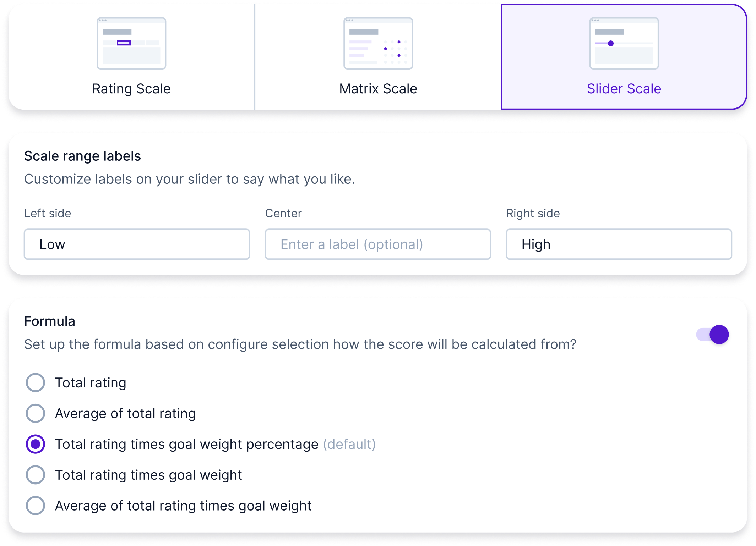Select Average of total rating times goal weight radio

(x=36, y=506)
